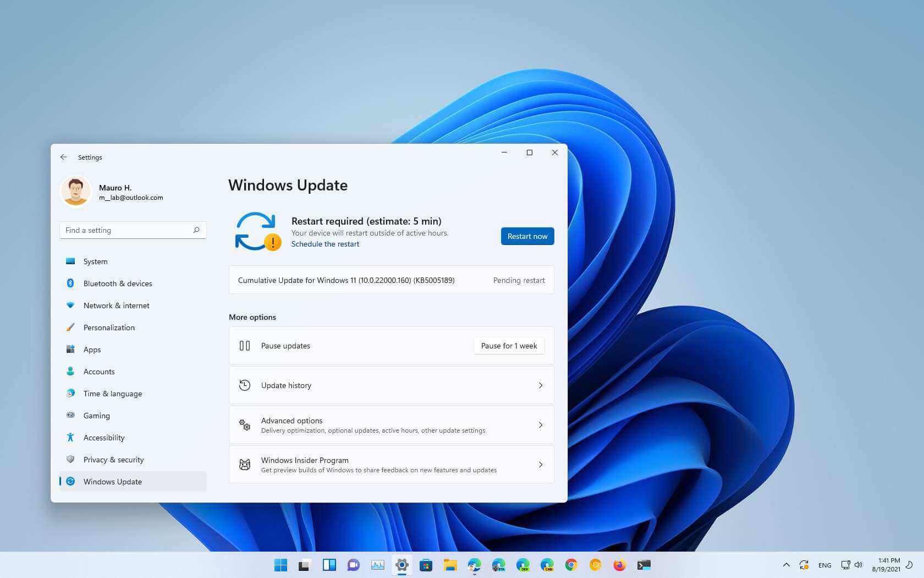Open Apps settings in the sidebar
The width and height of the screenshot is (924, 578).
click(x=92, y=350)
